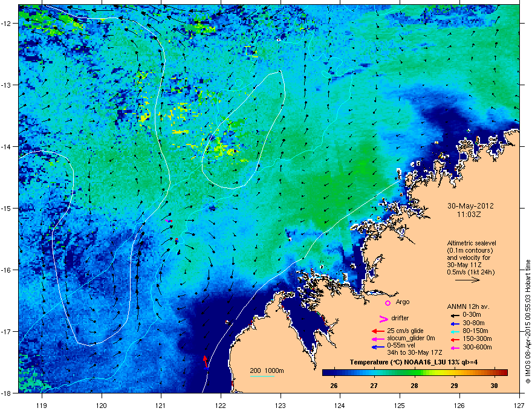Click the '125' longitude axis label
Image resolution: width=532 pixels, height=411 pixels.
400,406
